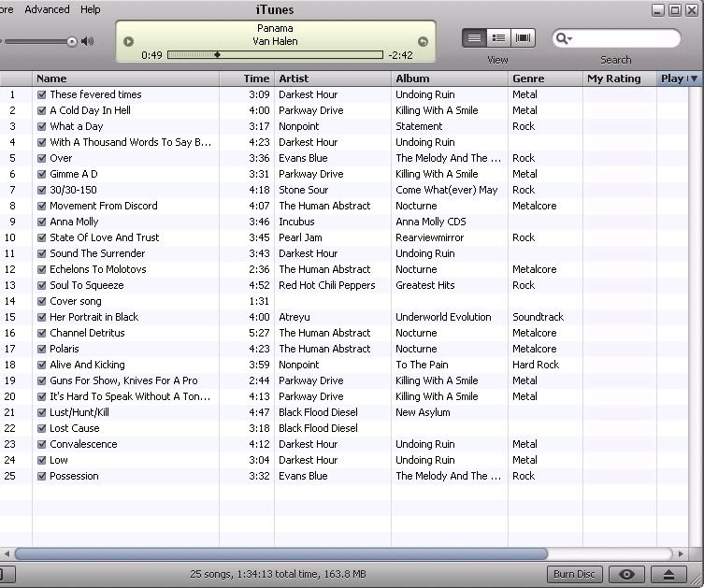
Task: Sort by the My Rating column header
Action: tap(620, 79)
